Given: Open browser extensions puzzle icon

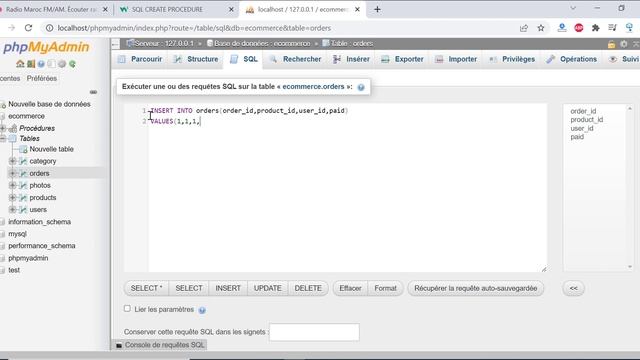Looking at the screenshot, I should 596,28.
